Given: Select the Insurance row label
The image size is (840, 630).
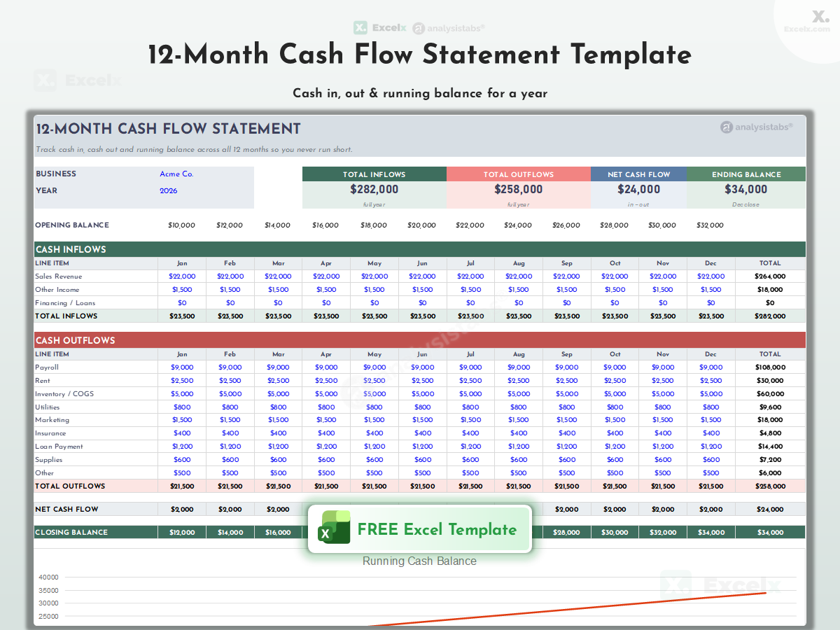Looking at the screenshot, I should point(50,433).
